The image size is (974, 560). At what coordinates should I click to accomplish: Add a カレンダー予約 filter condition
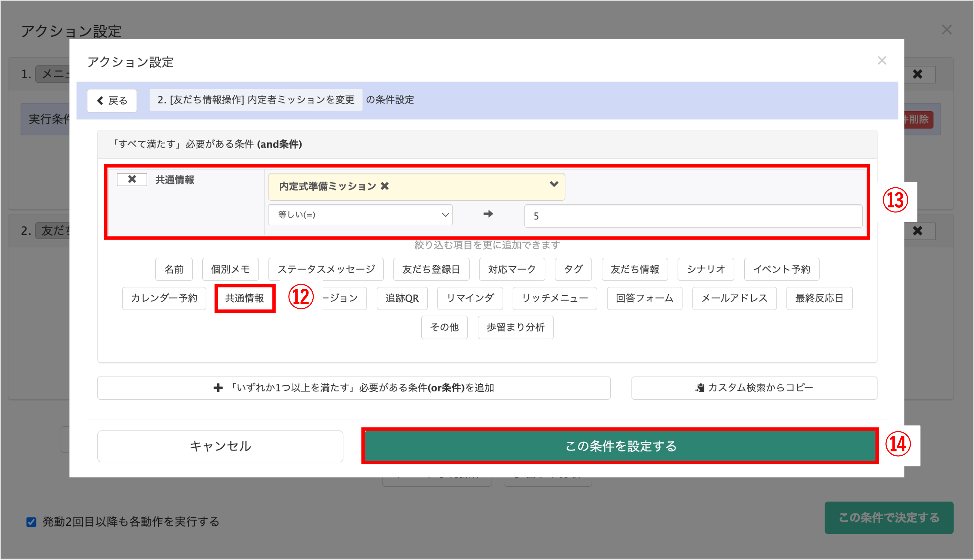point(164,298)
